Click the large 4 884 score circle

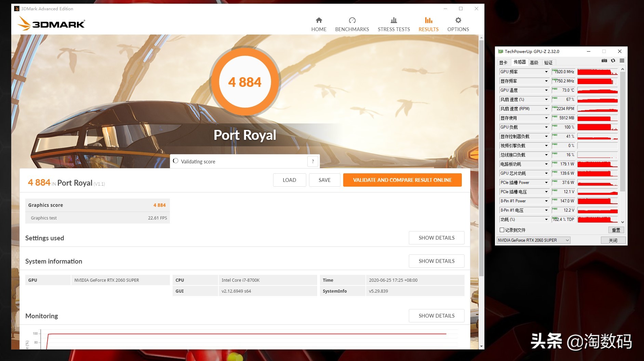[x=245, y=82]
